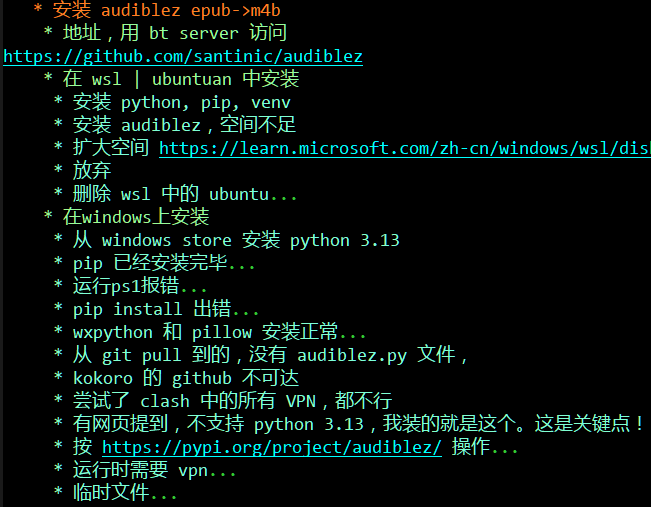The width and height of the screenshot is (651, 507).
Task: Click the line mentioning clash 中的所有 VPN
Action: 232,401
